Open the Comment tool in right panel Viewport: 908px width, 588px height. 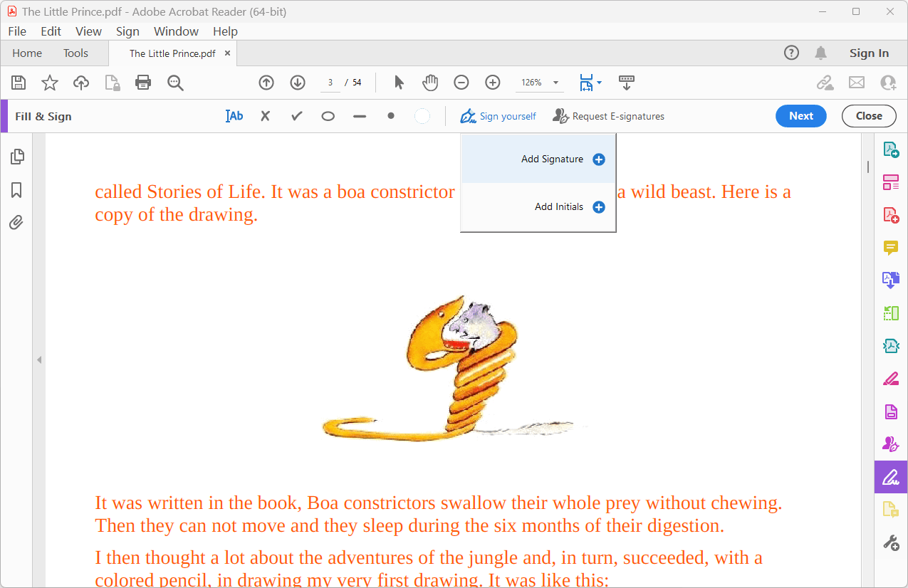(x=890, y=248)
